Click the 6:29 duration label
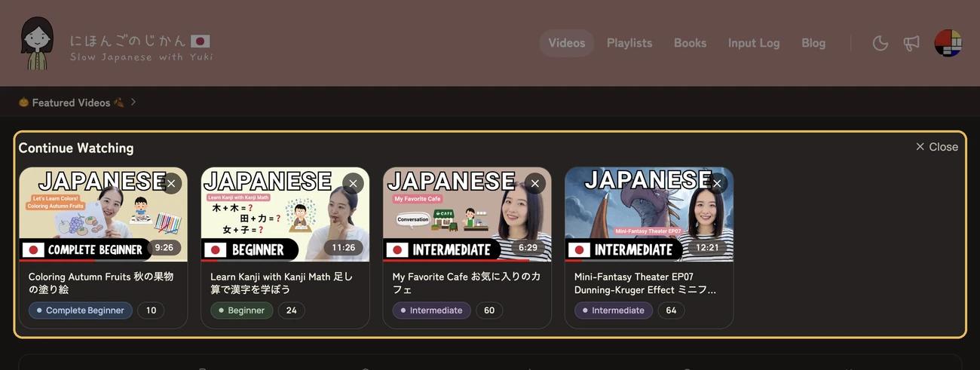The height and width of the screenshot is (370, 980). click(x=528, y=248)
